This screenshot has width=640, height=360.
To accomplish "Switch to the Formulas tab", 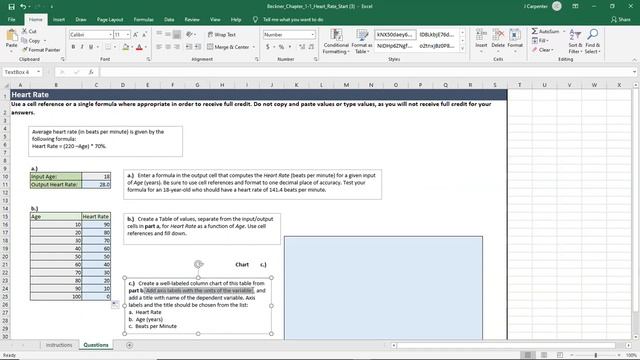I will point(144,20).
